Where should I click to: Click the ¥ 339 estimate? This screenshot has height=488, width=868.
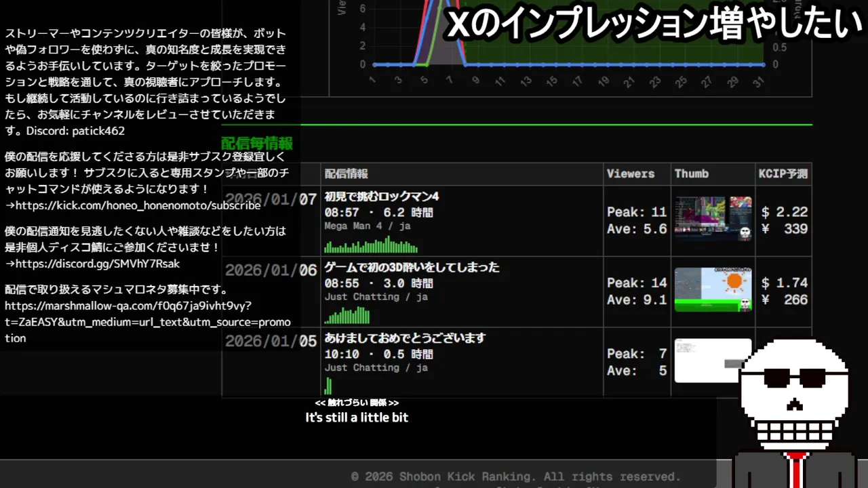pos(784,229)
